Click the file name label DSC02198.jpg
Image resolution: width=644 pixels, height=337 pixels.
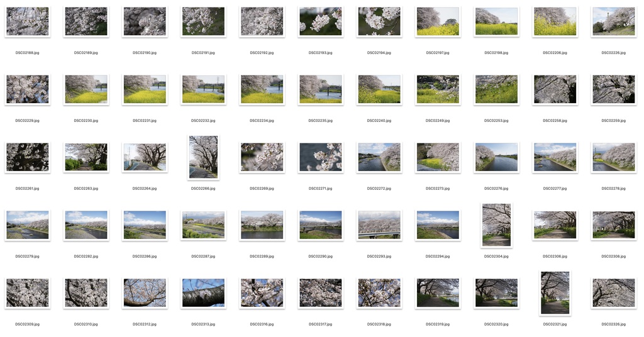tap(497, 53)
